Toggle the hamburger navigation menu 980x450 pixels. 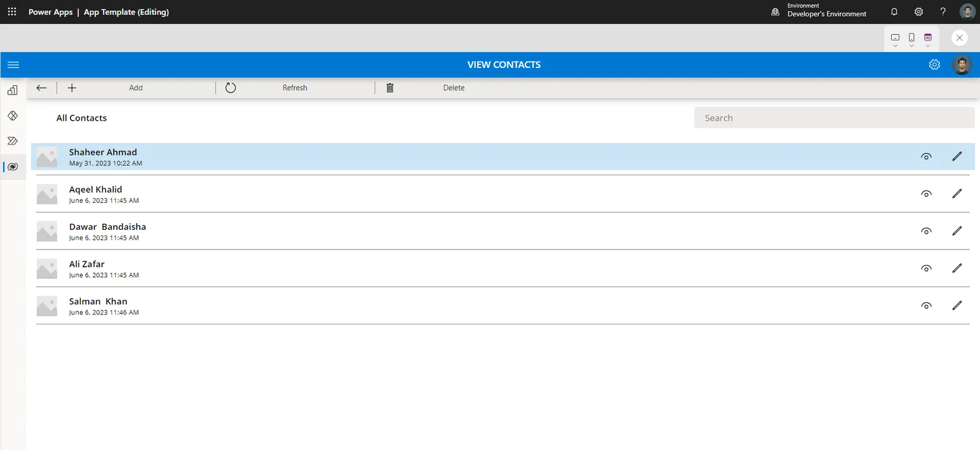click(x=13, y=64)
